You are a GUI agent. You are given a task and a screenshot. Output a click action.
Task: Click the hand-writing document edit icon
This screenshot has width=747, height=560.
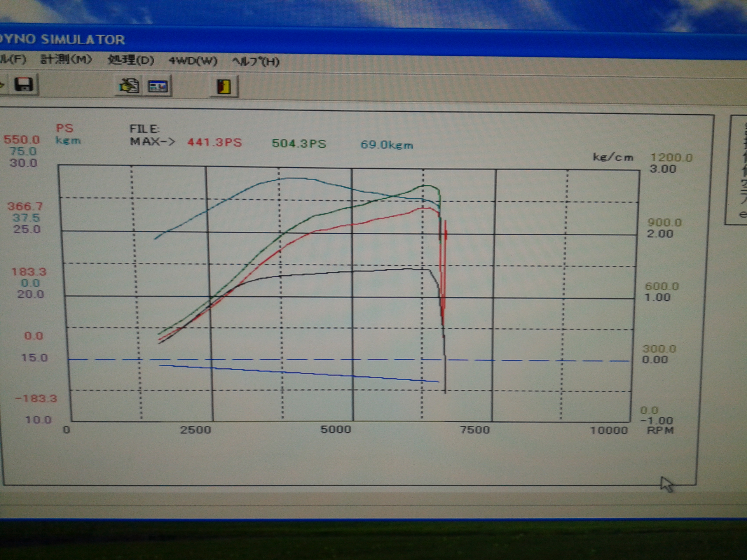[x=129, y=86]
